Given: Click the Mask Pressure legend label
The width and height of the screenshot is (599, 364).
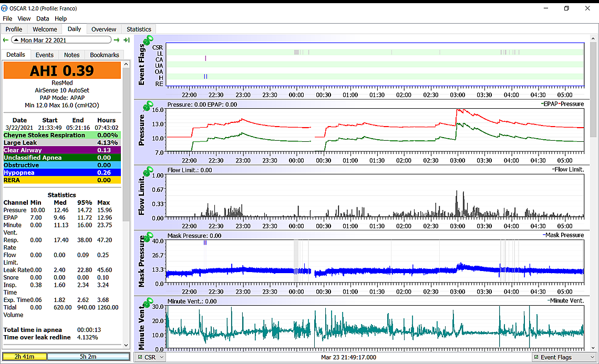Looking at the screenshot, I should tap(563, 235).
